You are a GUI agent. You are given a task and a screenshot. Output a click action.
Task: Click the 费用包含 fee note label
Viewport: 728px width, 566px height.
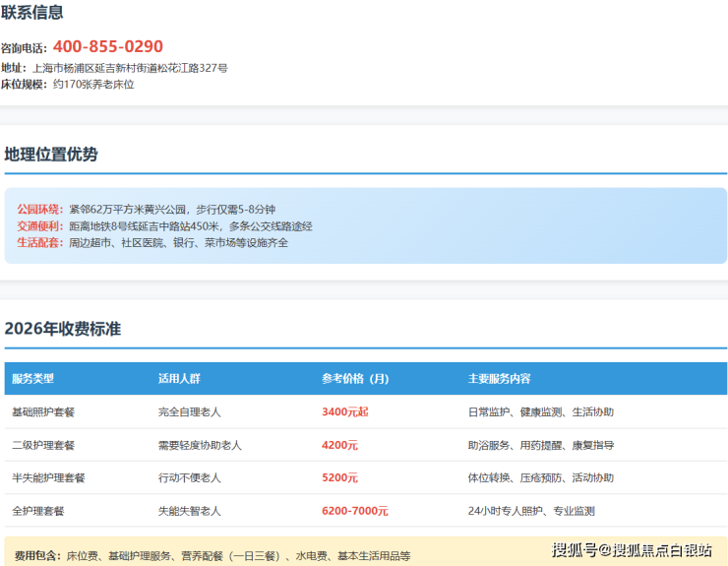pos(35,556)
